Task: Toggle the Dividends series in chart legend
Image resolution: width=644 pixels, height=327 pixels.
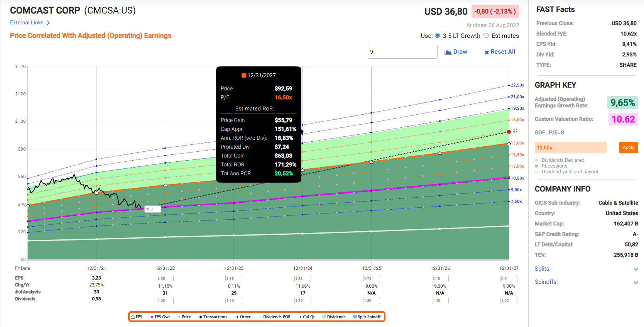Action: [334, 317]
